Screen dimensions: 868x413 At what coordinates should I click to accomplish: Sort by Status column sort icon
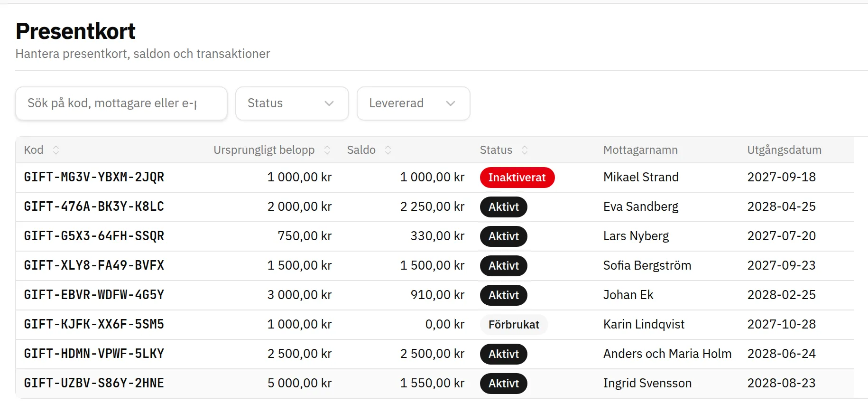[x=525, y=150]
